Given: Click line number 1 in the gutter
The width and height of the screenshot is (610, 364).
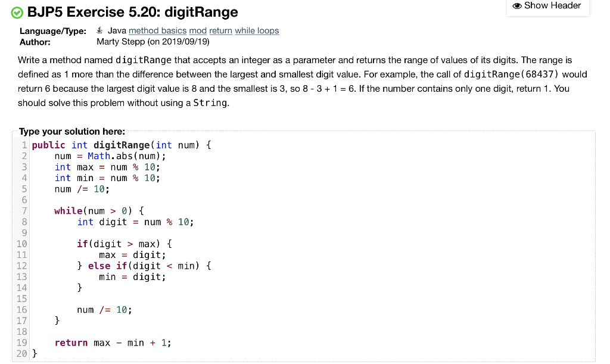Looking at the screenshot, I should coord(23,145).
